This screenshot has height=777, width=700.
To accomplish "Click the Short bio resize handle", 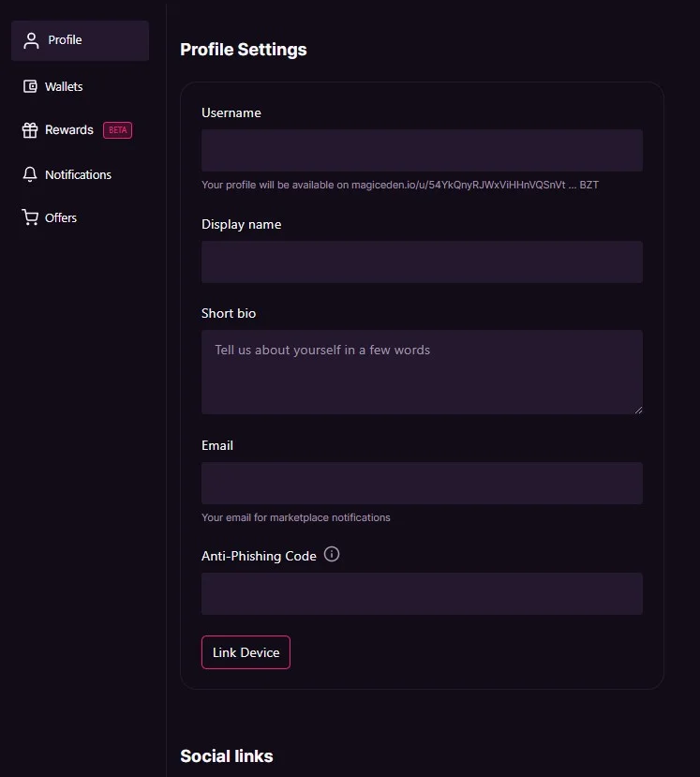I will click(x=638, y=410).
